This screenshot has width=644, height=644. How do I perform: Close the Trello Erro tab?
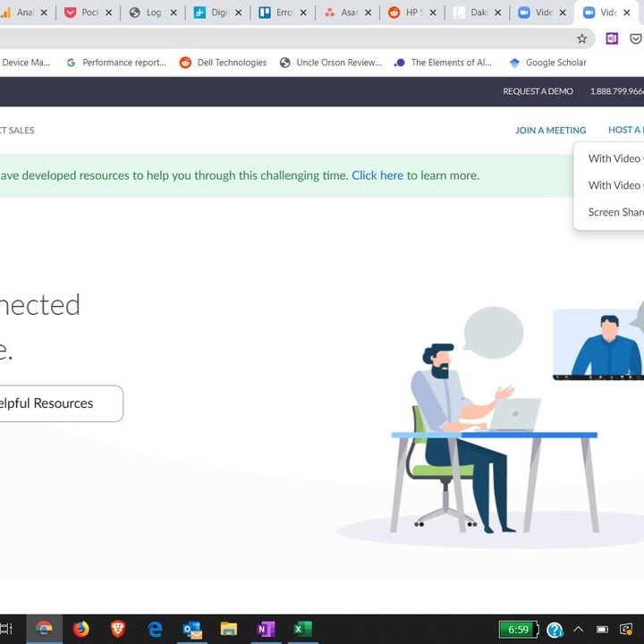tap(303, 13)
